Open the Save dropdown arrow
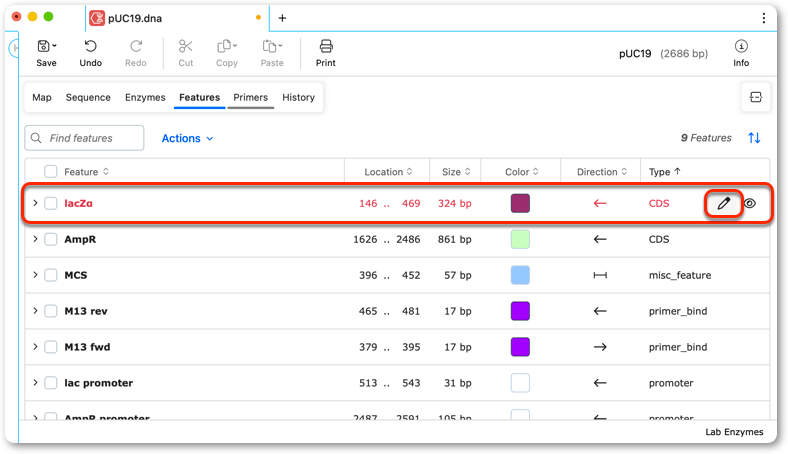Image resolution: width=788 pixels, height=454 pixels. pyautogui.click(x=54, y=46)
